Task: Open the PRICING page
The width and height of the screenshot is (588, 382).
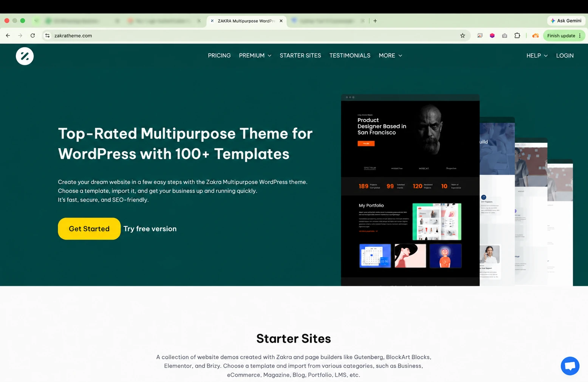Action: (219, 56)
